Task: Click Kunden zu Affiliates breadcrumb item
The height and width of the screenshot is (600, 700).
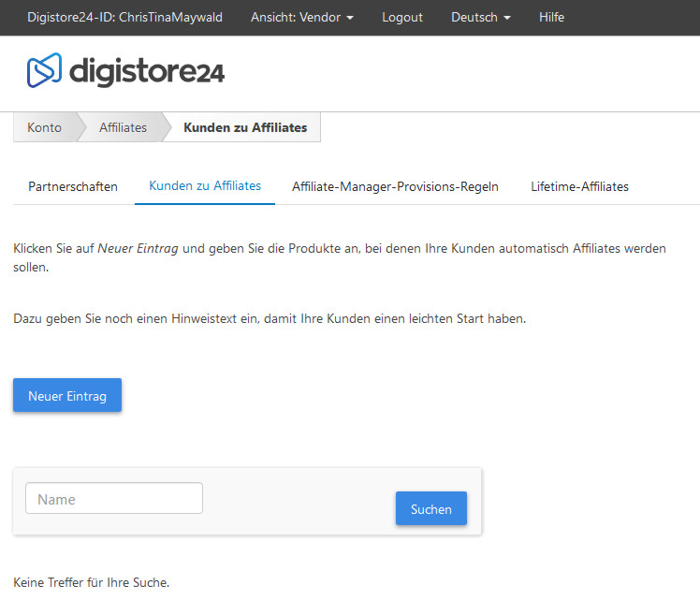Action: click(245, 127)
